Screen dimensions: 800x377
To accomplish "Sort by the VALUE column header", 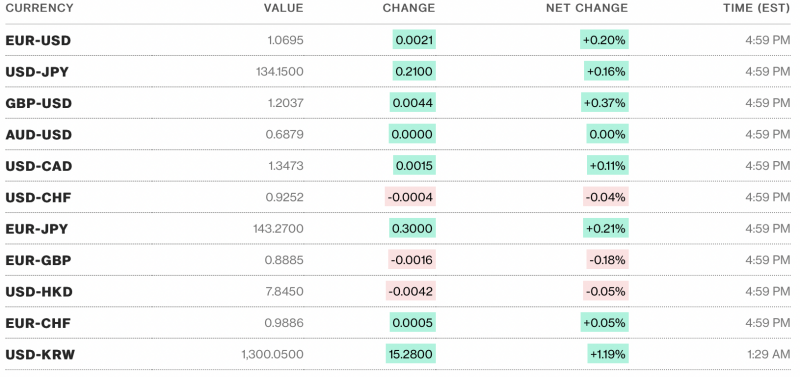I will [x=283, y=8].
